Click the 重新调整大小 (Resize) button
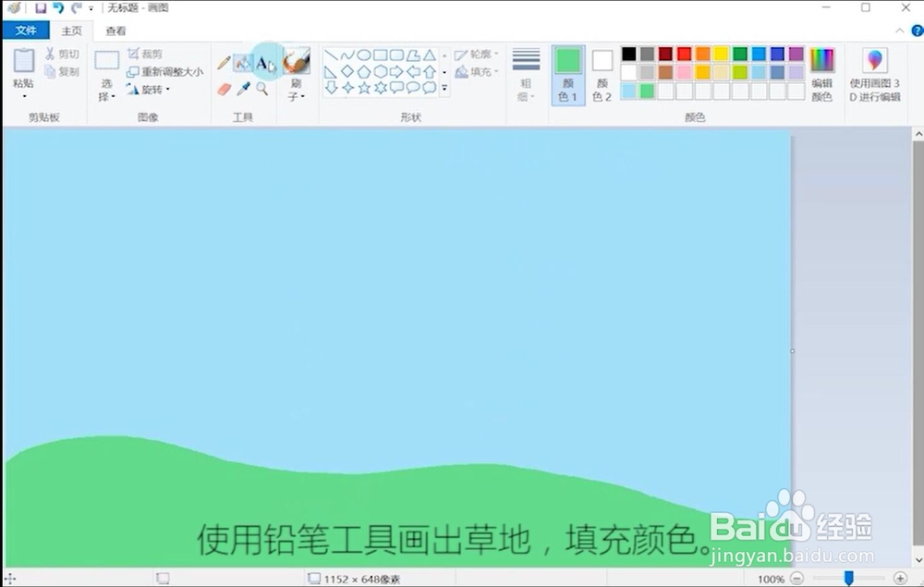 [164, 70]
